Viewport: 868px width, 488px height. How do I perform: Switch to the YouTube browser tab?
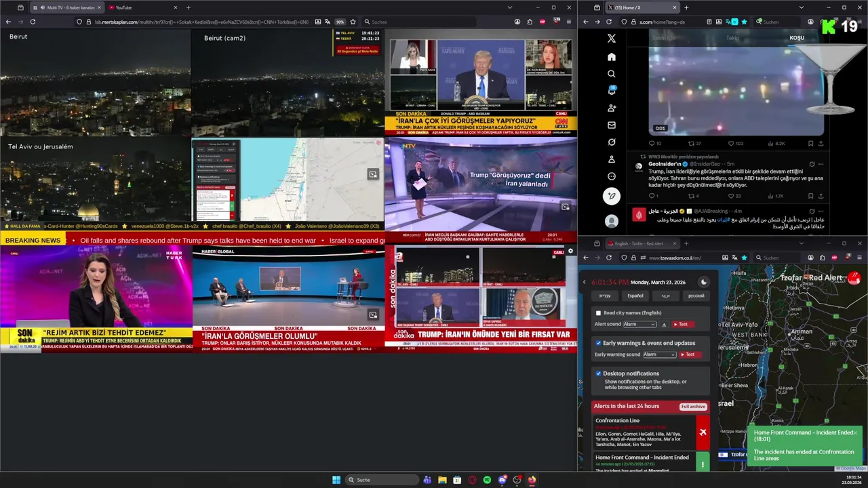pyautogui.click(x=142, y=7)
